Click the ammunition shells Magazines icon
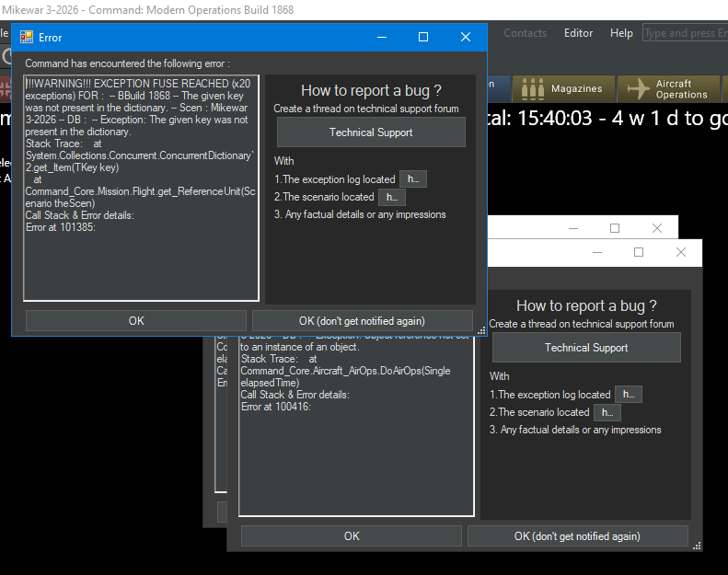Viewport: 728px width, 575px height. pyautogui.click(x=533, y=88)
